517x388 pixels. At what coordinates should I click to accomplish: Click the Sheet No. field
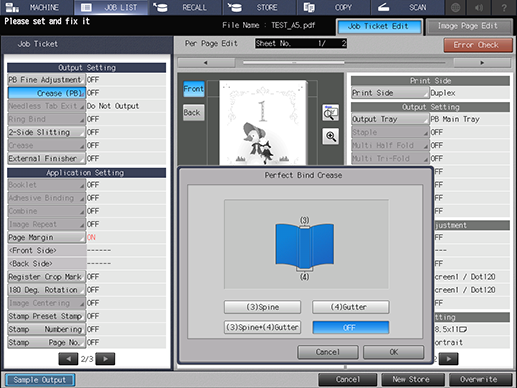(301, 44)
